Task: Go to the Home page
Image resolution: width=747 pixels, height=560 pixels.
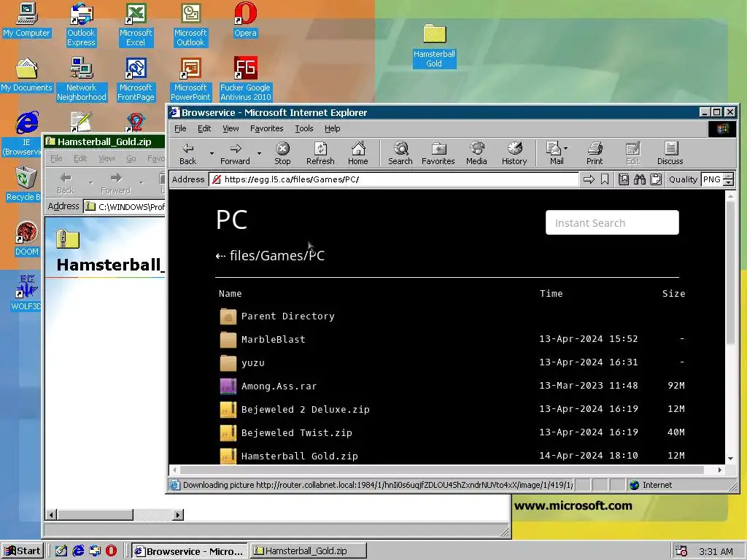Action: pyautogui.click(x=357, y=153)
